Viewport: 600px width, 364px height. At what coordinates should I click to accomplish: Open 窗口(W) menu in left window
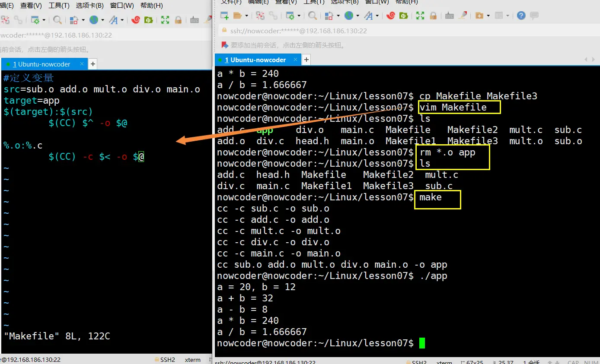coord(122,6)
